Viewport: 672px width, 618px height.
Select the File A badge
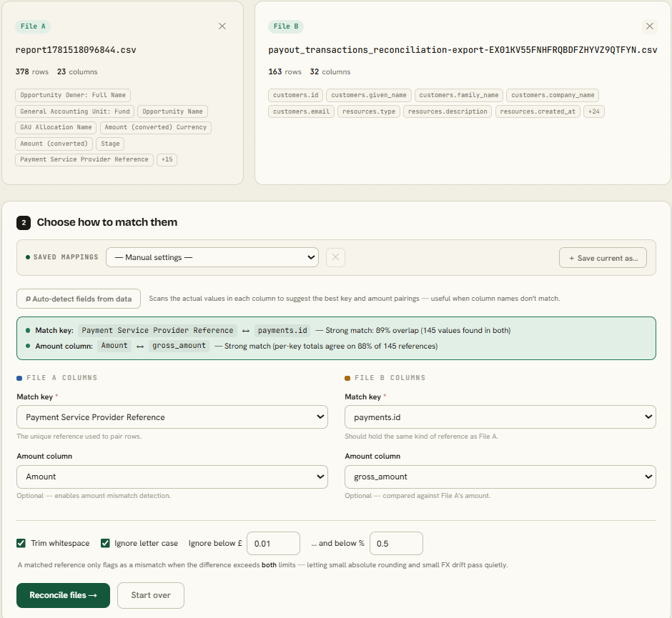[33, 26]
